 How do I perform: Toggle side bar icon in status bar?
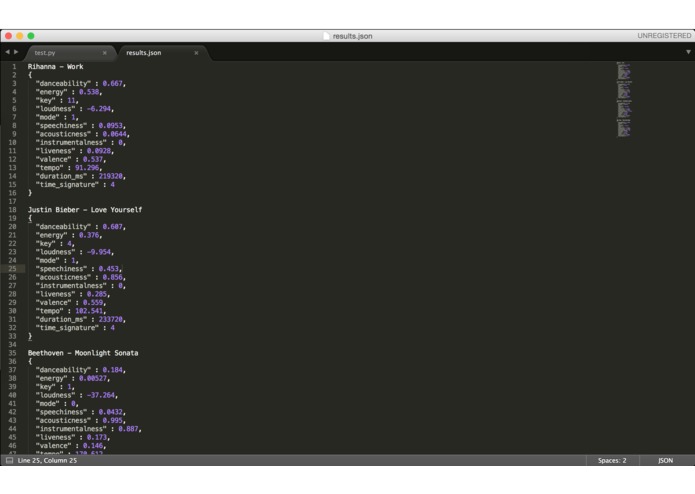pyautogui.click(x=9, y=460)
